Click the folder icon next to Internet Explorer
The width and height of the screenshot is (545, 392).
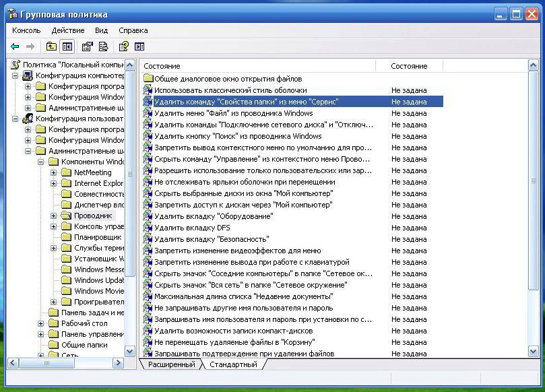click(x=66, y=183)
